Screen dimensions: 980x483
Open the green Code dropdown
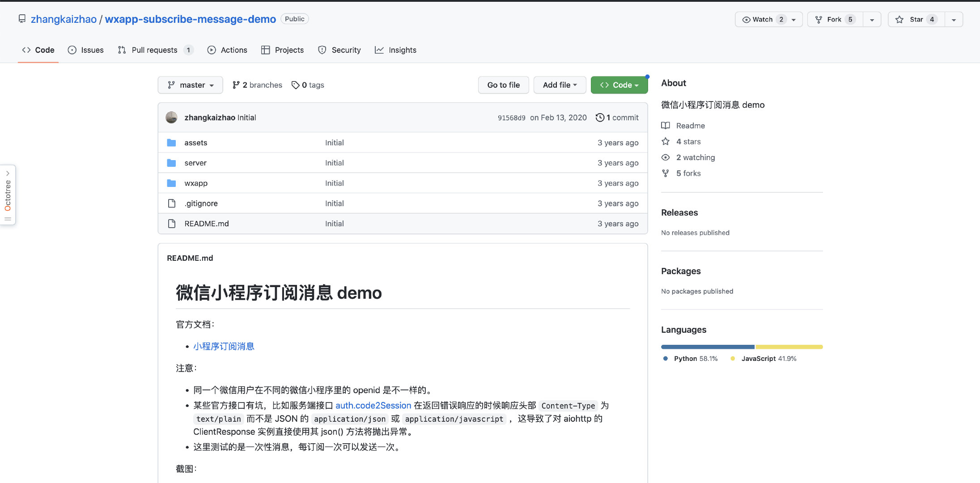[619, 85]
